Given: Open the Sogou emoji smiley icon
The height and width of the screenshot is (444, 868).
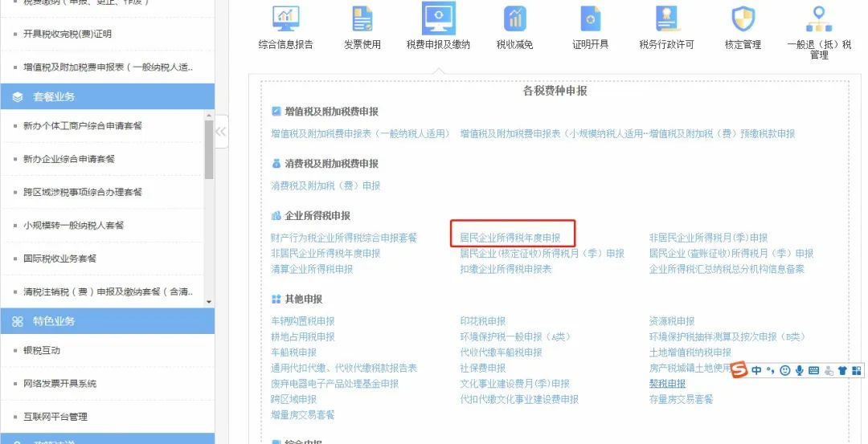Looking at the screenshot, I should point(784,370).
